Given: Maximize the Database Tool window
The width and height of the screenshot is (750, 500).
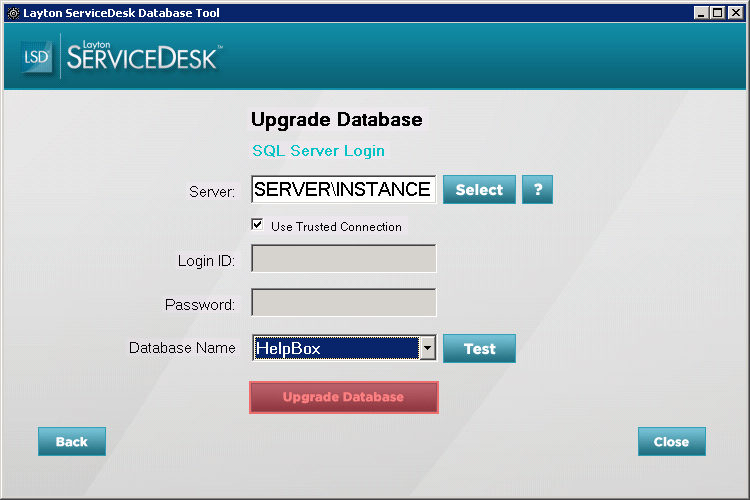Looking at the screenshot, I should (717, 13).
